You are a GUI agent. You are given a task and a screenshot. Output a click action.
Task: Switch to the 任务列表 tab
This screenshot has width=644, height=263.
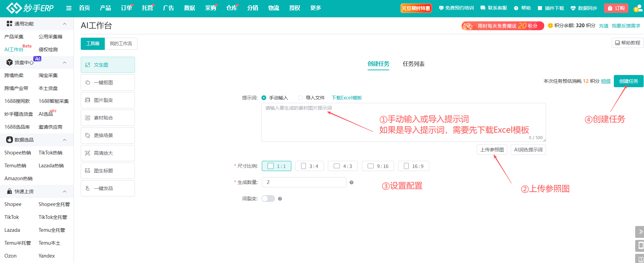pos(413,64)
